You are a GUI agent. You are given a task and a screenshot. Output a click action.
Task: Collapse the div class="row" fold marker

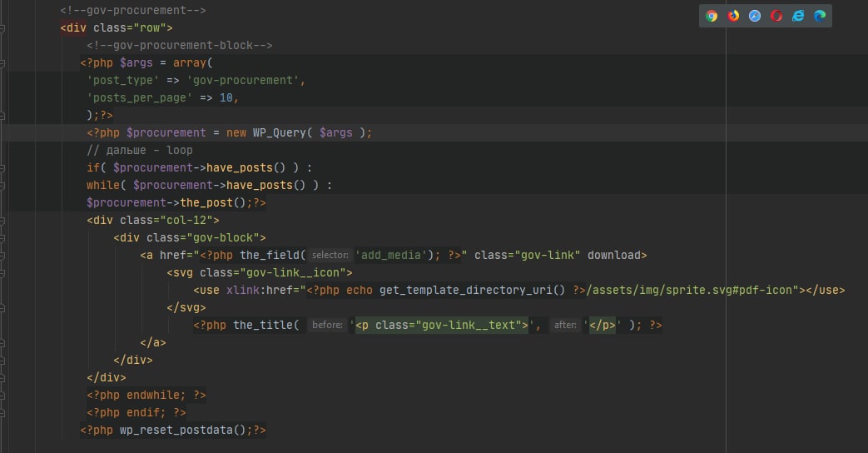[x=2, y=27]
